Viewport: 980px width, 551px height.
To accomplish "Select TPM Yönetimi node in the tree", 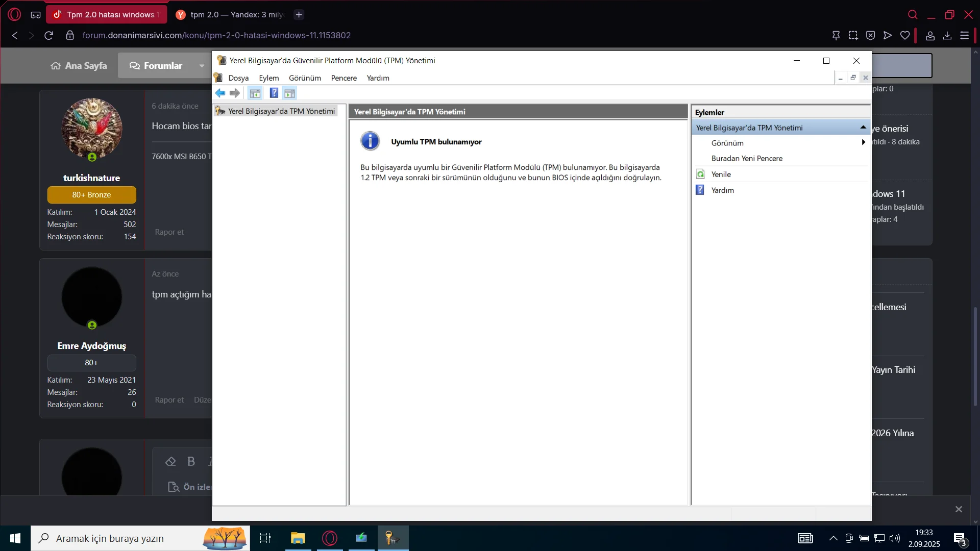I will (281, 111).
